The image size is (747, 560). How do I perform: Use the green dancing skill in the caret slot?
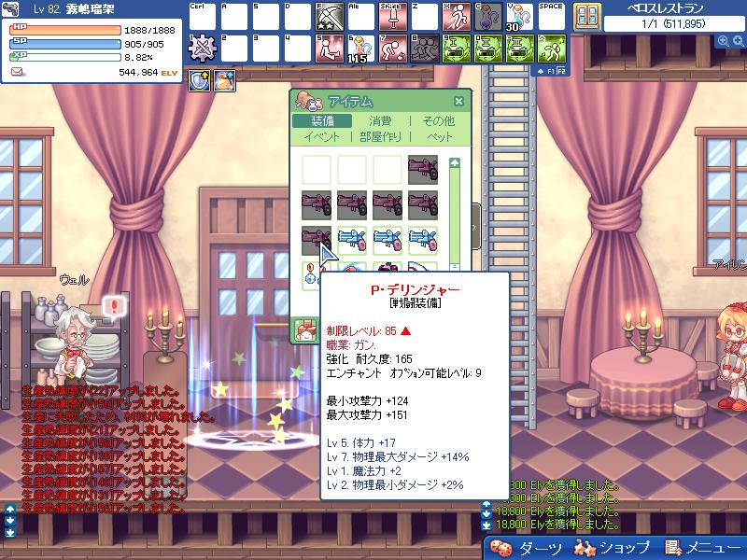[x=551, y=49]
